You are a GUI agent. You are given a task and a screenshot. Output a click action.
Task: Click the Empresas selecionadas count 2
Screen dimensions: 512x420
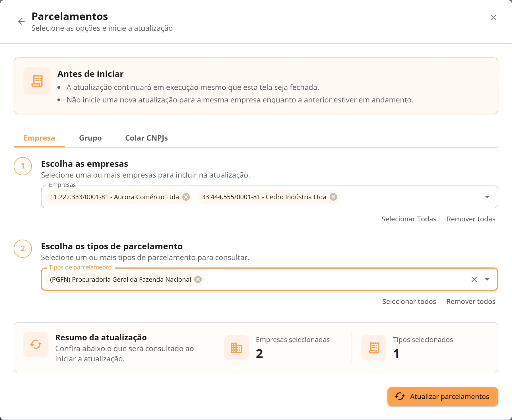(x=259, y=354)
